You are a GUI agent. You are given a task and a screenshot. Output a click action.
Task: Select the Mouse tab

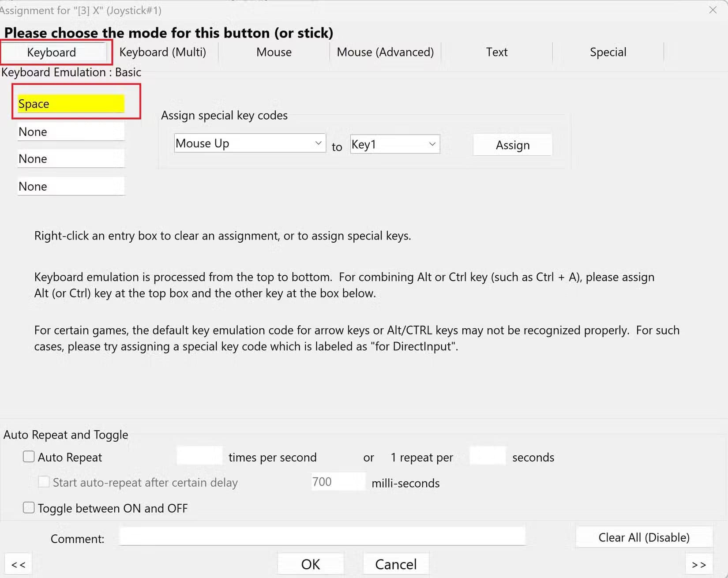274,52
